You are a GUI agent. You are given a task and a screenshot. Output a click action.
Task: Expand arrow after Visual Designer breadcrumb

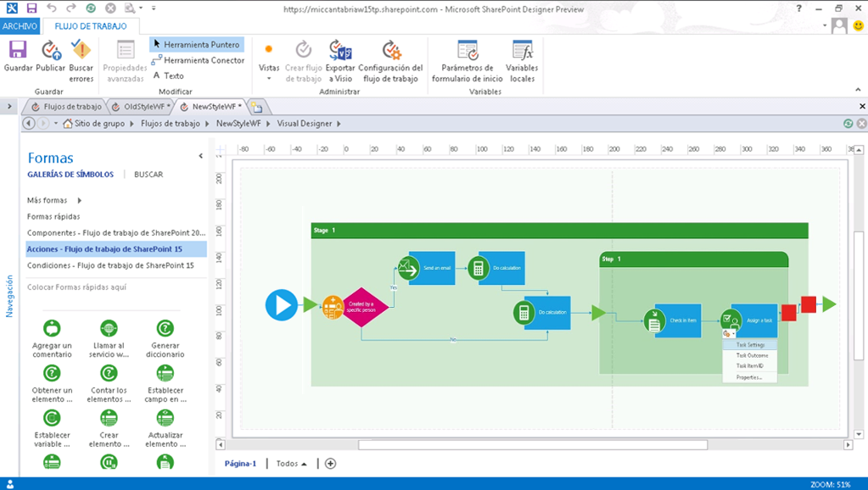339,123
